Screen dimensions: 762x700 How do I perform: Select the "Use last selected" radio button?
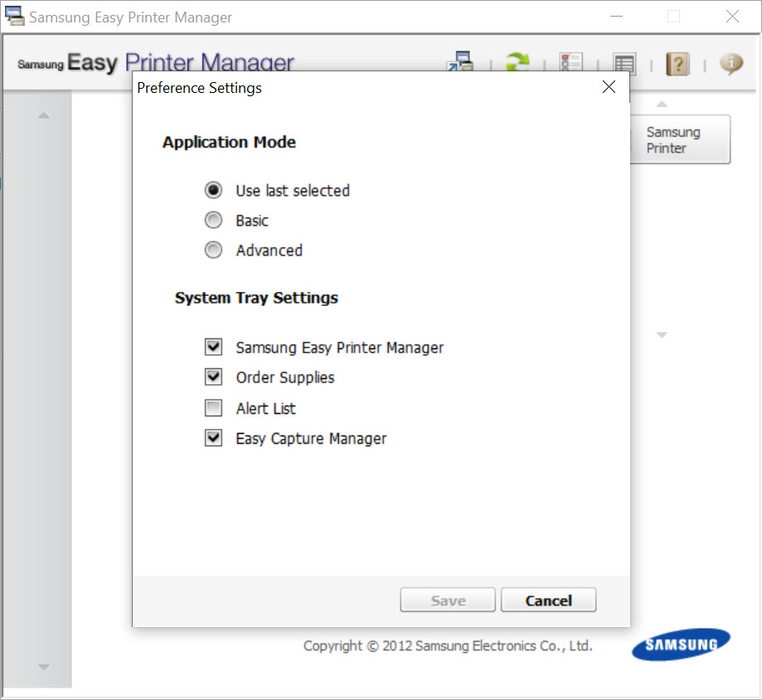pos(213,190)
